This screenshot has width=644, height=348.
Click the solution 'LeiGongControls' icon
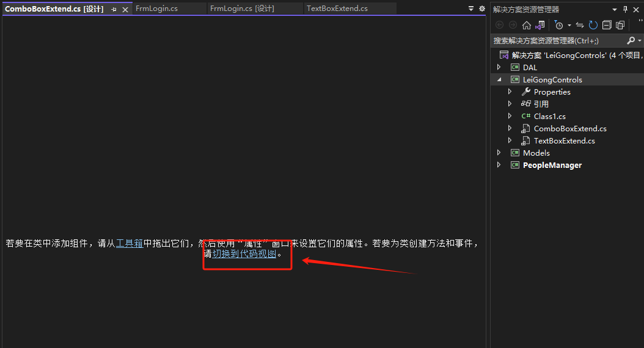point(503,55)
